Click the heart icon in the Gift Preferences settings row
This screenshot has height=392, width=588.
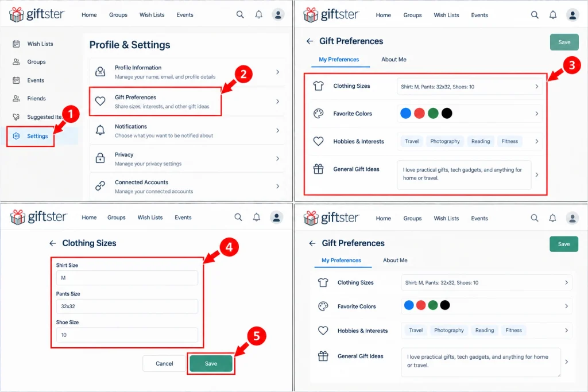tap(100, 101)
